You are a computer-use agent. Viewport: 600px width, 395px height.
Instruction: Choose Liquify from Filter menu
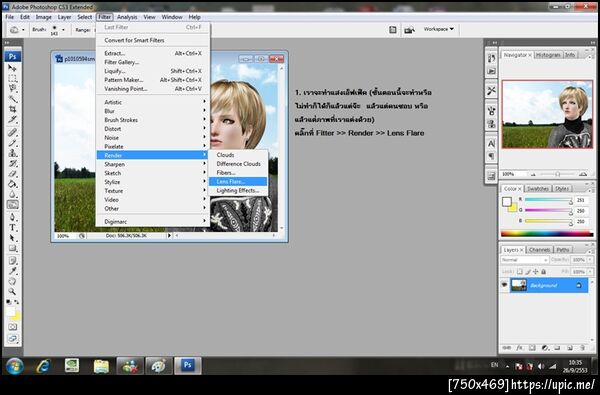coord(153,71)
